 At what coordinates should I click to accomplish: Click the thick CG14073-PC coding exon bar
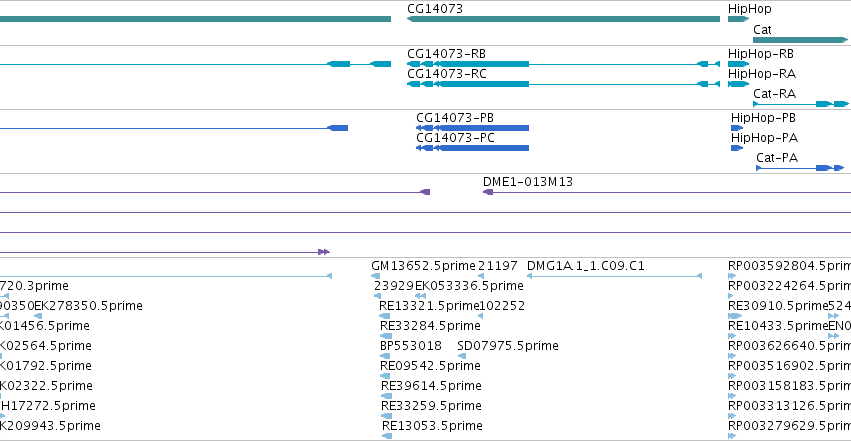pos(482,148)
